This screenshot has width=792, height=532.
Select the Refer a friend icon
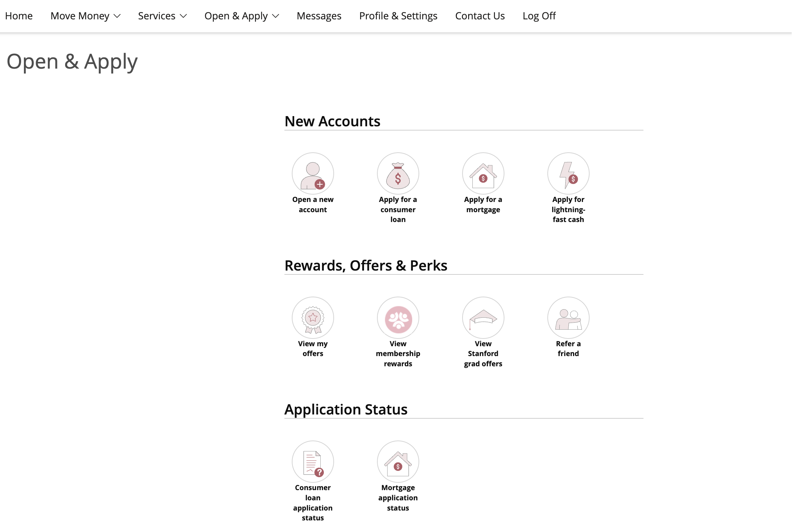[x=568, y=318]
